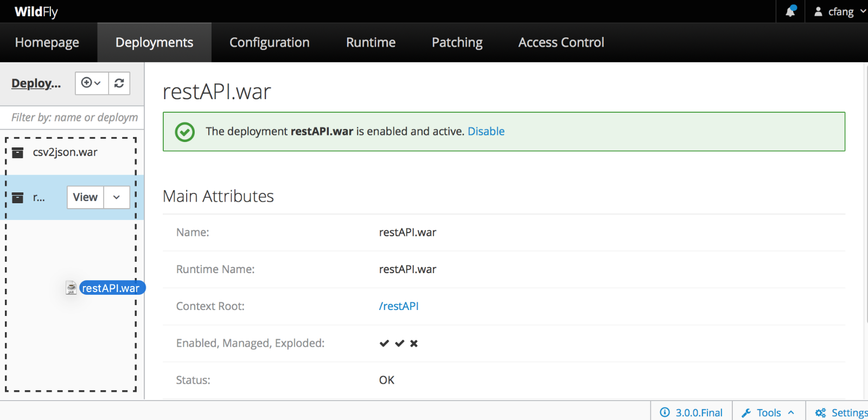
Task: Click the Status: label
Action: [193, 380]
